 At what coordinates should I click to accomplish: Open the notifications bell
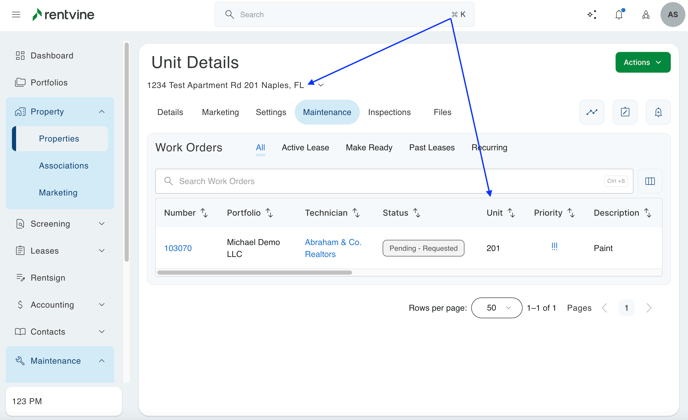pos(619,15)
